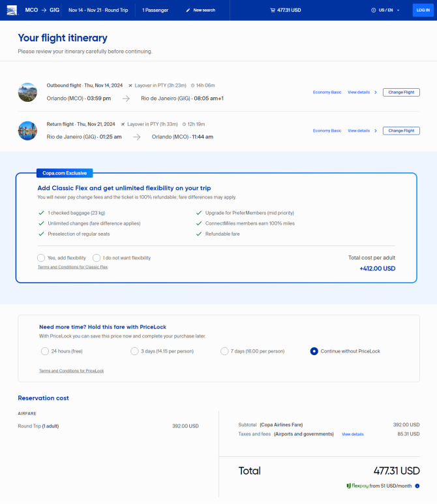Click the 85.31 USD taxes amount
This screenshot has height=504, width=437.
[408, 434]
